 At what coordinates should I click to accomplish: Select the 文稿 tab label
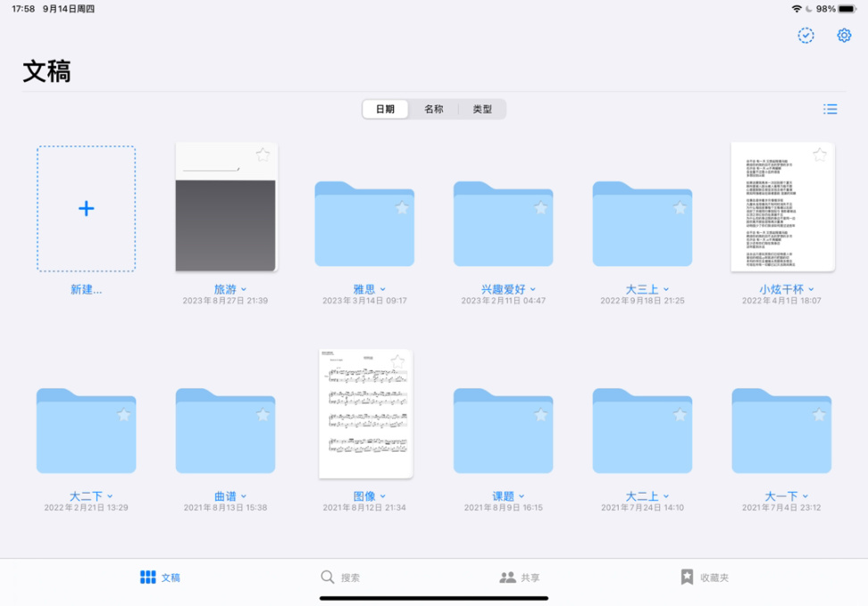tap(171, 577)
